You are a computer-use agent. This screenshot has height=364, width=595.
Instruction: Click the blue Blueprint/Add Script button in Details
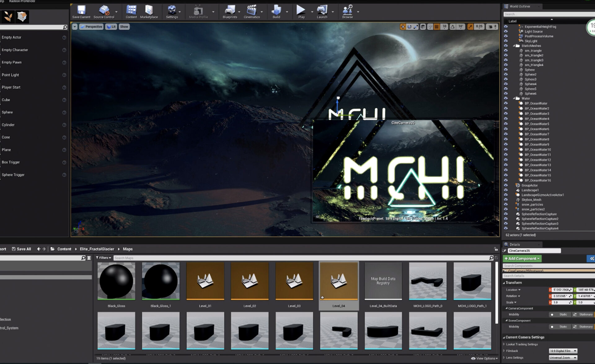point(591,258)
